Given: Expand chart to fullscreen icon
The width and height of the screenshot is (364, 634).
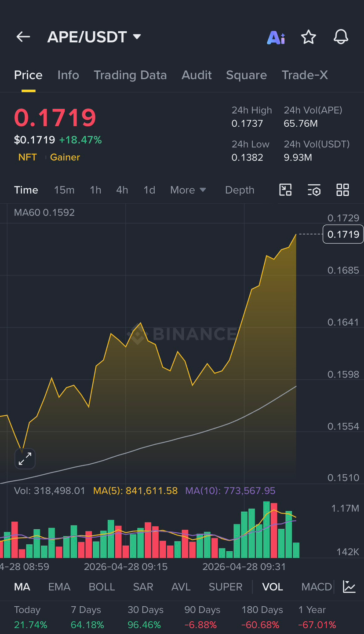Looking at the screenshot, I should (25, 459).
